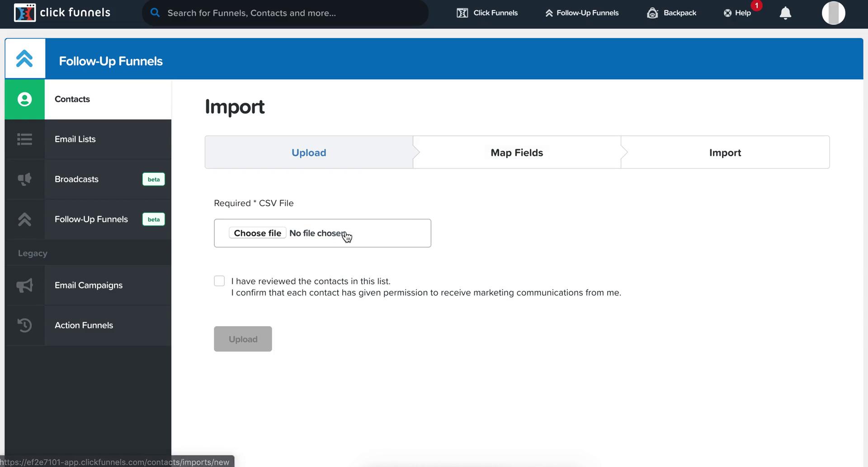Open the Help menu
The image size is (868, 467).
pyautogui.click(x=737, y=13)
